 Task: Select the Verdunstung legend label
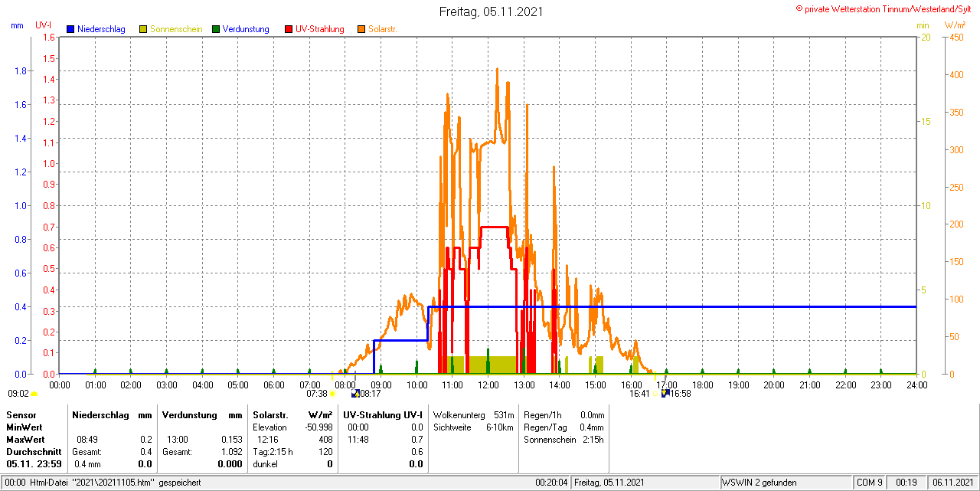click(x=246, y=29)
